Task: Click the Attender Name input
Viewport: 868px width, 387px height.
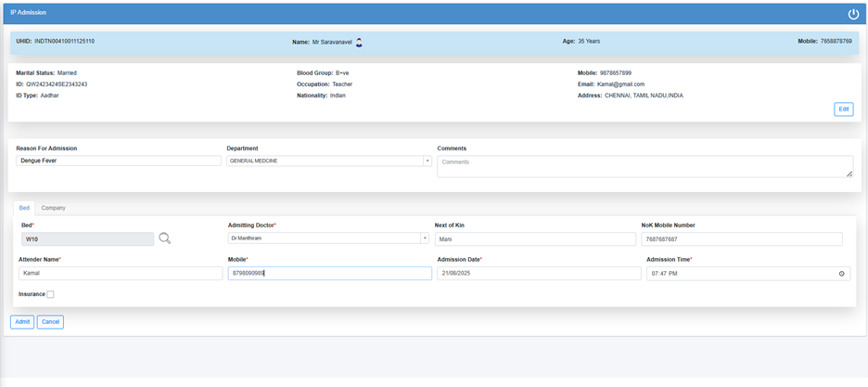Action: click(121, 274)
